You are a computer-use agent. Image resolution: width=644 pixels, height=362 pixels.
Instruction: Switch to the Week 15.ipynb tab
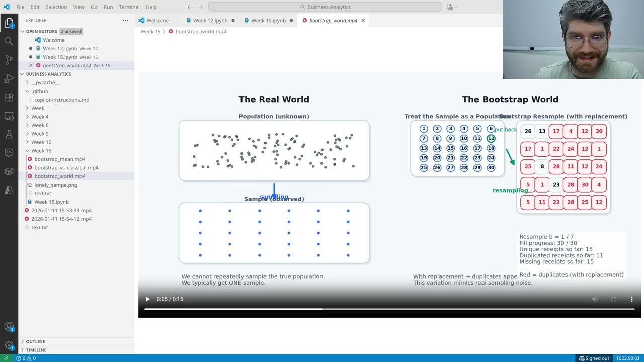click(x=268, y=20)
